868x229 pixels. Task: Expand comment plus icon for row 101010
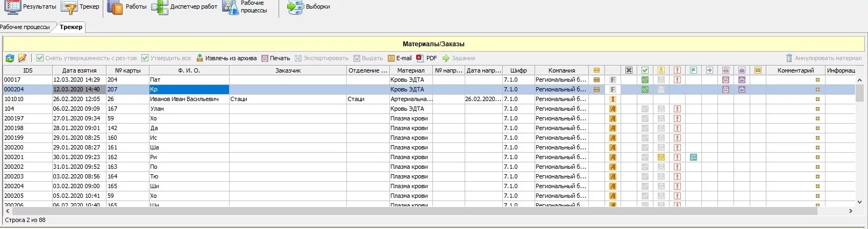817,99
